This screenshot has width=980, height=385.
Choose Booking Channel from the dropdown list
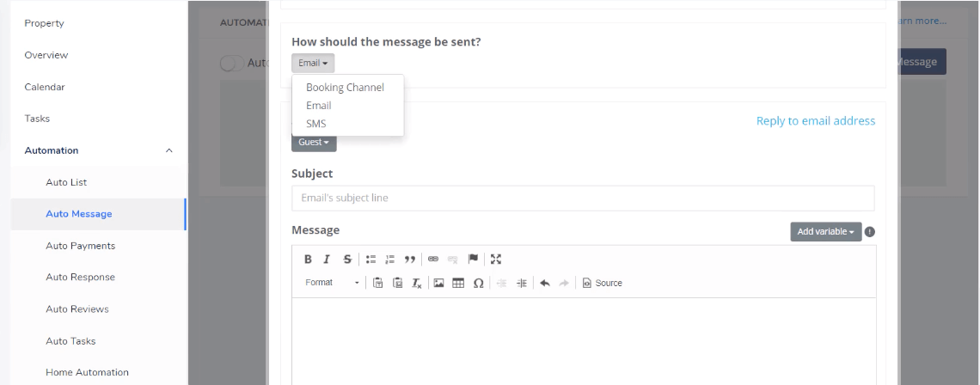pyautogui.click(x=345, y=88)
